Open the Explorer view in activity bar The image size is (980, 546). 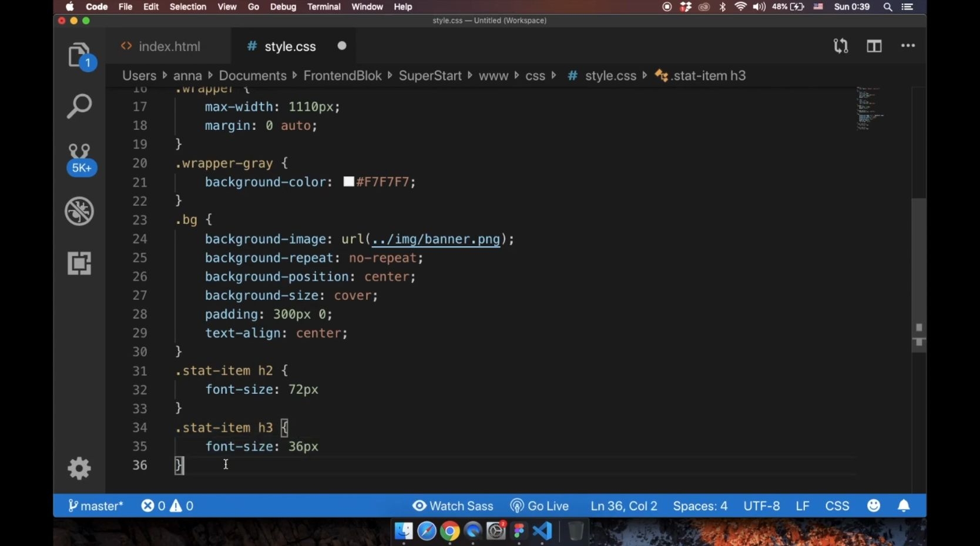click(79, 56)
